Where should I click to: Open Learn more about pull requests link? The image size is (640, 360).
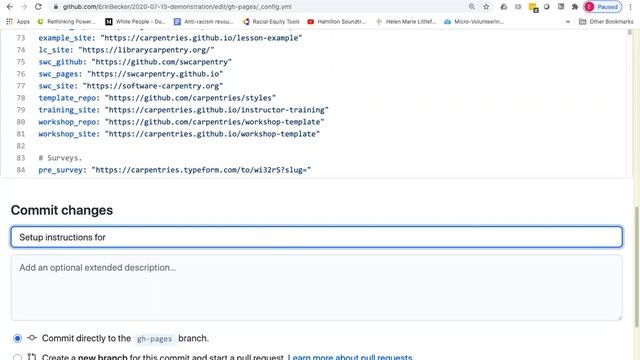click(x=350, y=357)
